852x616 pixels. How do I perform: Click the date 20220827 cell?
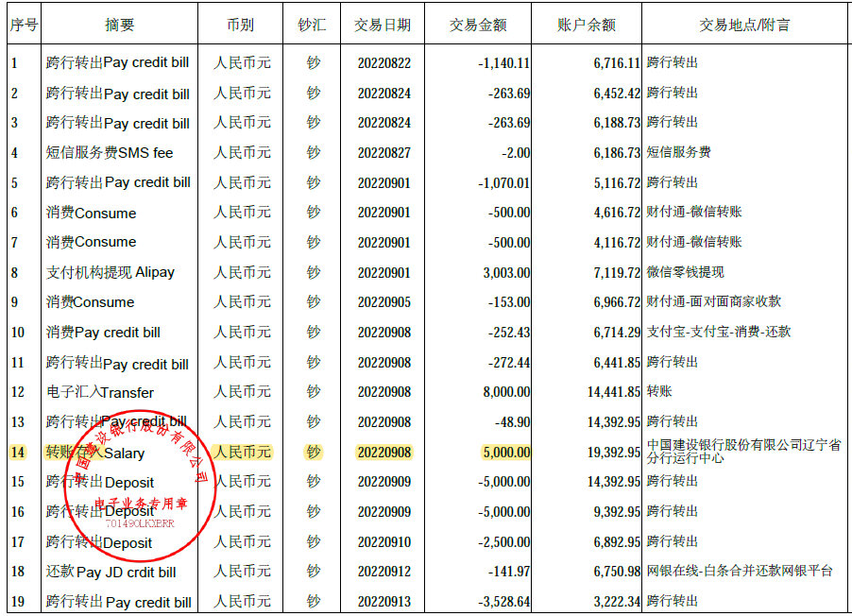pos(384,153)
